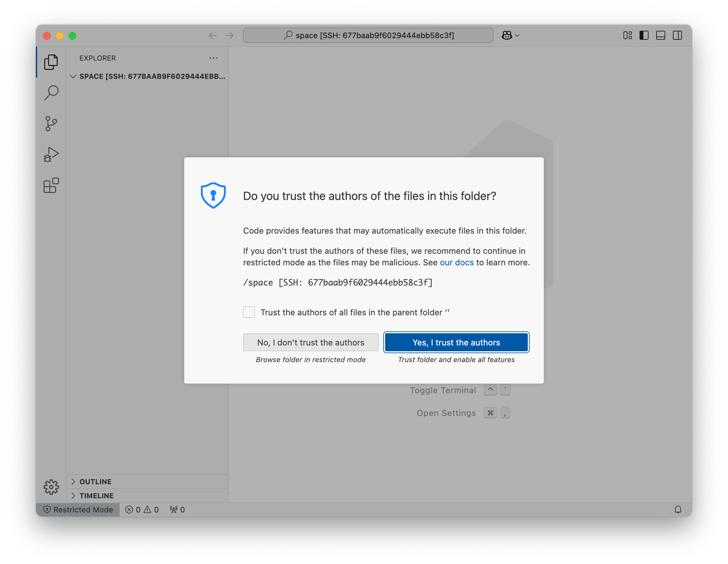Maximize the window with green button
The height and width of the screenshot is (564, 728).
click(x=72, y=36)
